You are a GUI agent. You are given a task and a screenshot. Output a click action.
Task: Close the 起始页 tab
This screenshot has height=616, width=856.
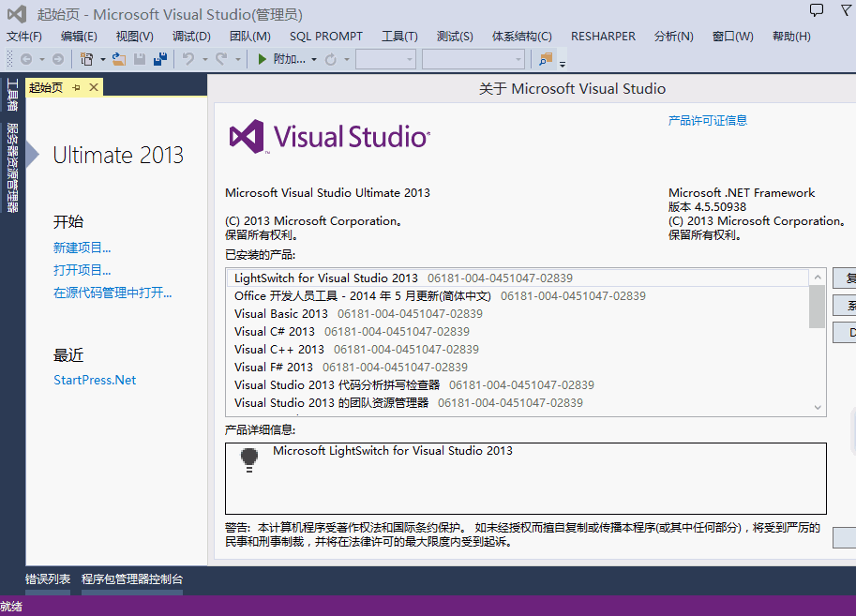click(x=94, y=87)
